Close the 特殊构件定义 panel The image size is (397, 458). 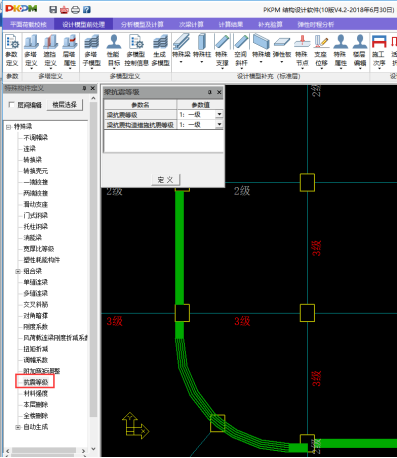point(93,88)
